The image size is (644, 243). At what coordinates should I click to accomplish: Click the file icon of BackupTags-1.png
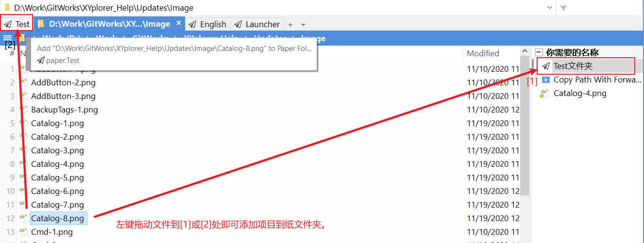[23, 110]
